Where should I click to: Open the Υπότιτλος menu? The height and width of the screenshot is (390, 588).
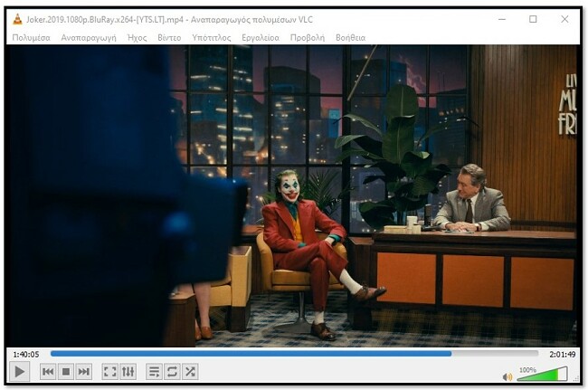212,38
